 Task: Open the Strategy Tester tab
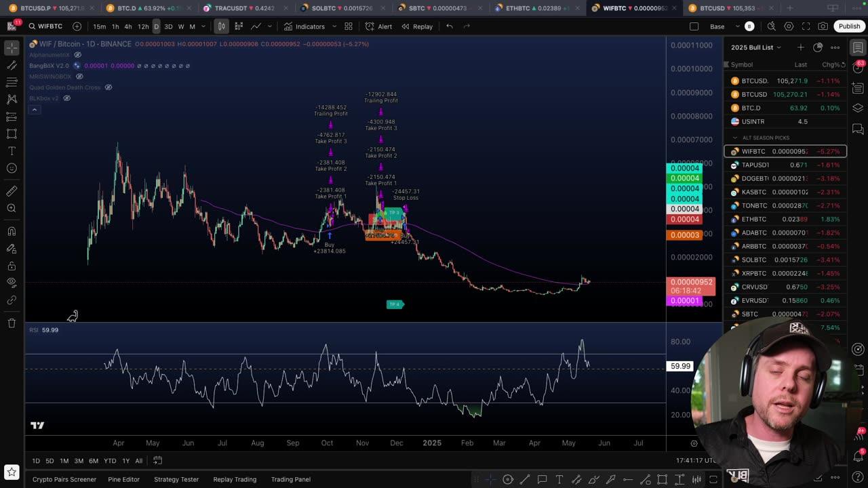pyautogui.click(x=176, y=479)
